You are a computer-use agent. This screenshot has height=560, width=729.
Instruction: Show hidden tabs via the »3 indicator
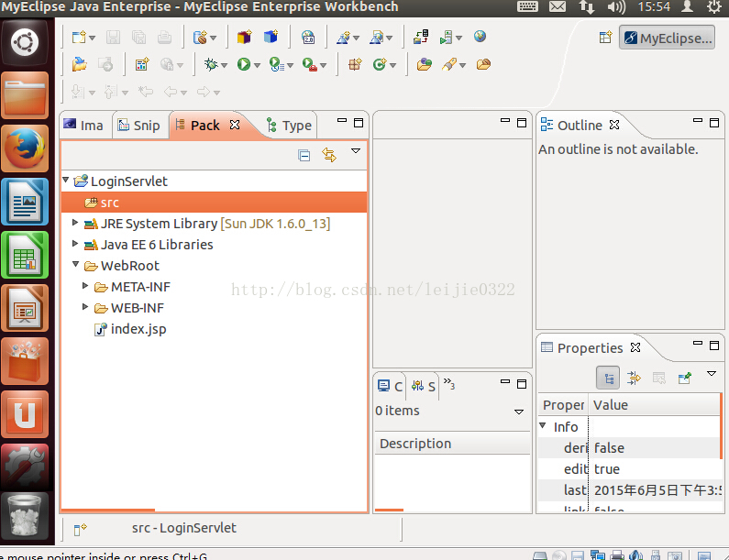pyautogui.click(x=448, y=384)
